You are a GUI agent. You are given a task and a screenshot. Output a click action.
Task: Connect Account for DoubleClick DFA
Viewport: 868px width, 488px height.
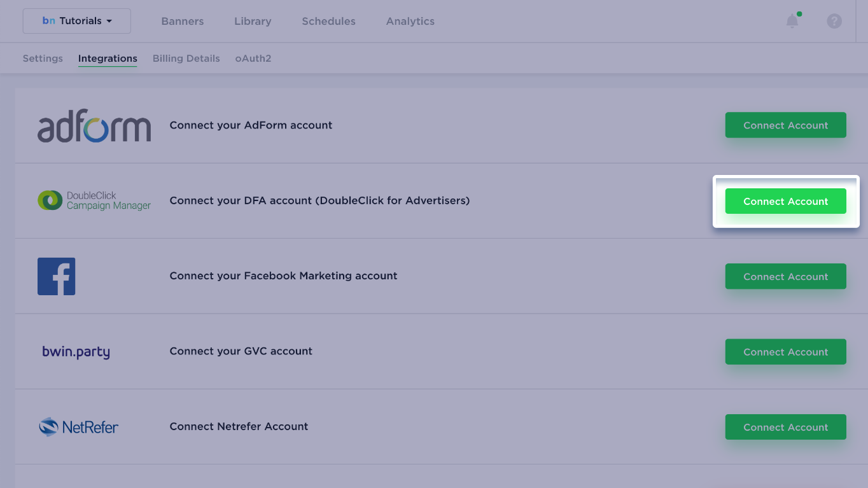[786, 201]
